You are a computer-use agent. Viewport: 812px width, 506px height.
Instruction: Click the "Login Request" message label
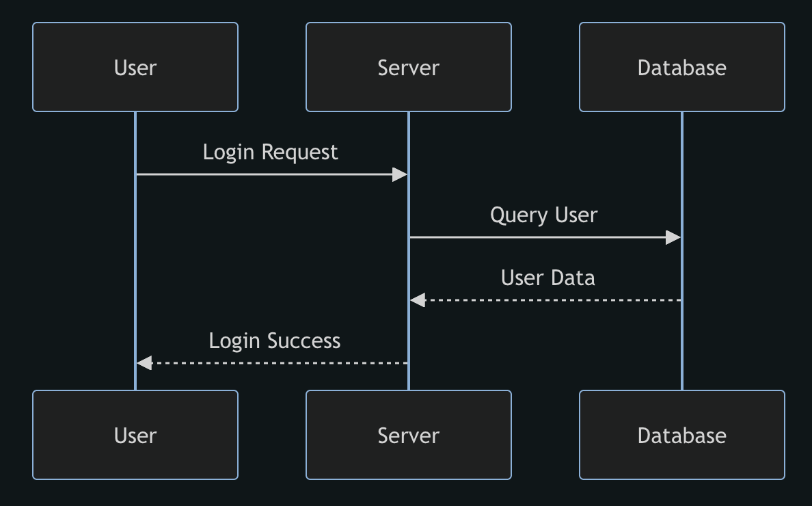click(271, 152)
